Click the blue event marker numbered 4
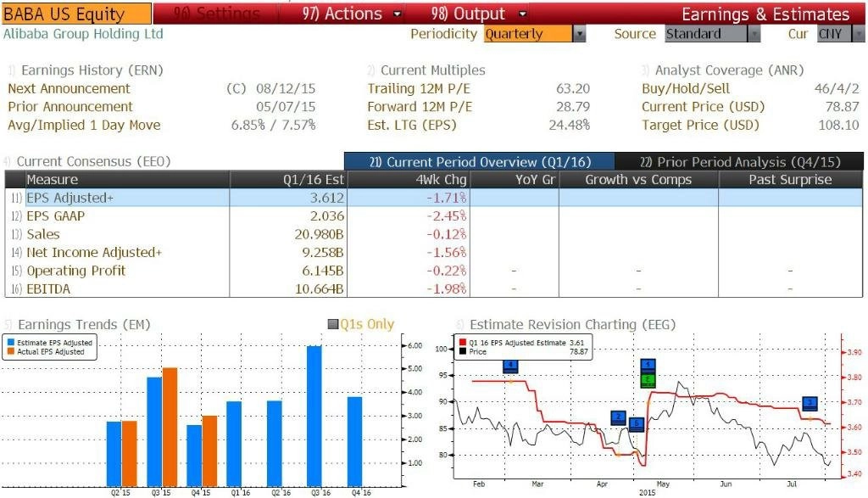Screen dimensions: 868x498 click(x=510, y=367)
